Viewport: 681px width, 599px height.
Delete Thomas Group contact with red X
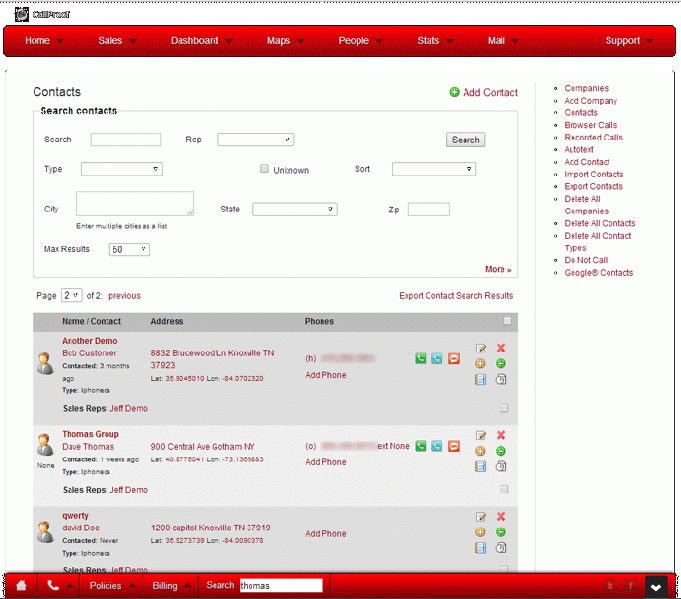tap(501, 435)
